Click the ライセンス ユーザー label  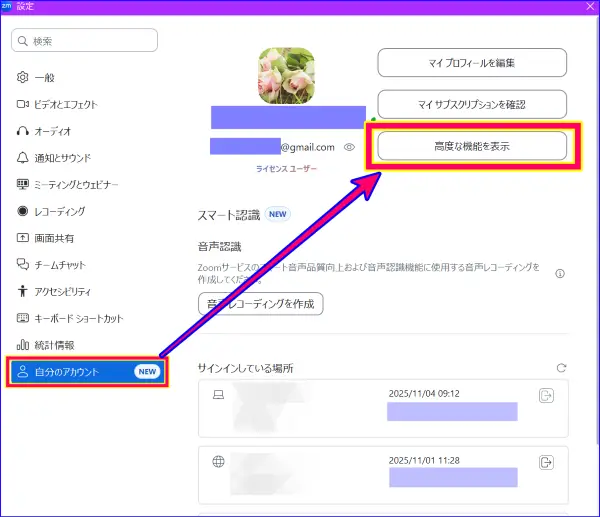point(286,169)
